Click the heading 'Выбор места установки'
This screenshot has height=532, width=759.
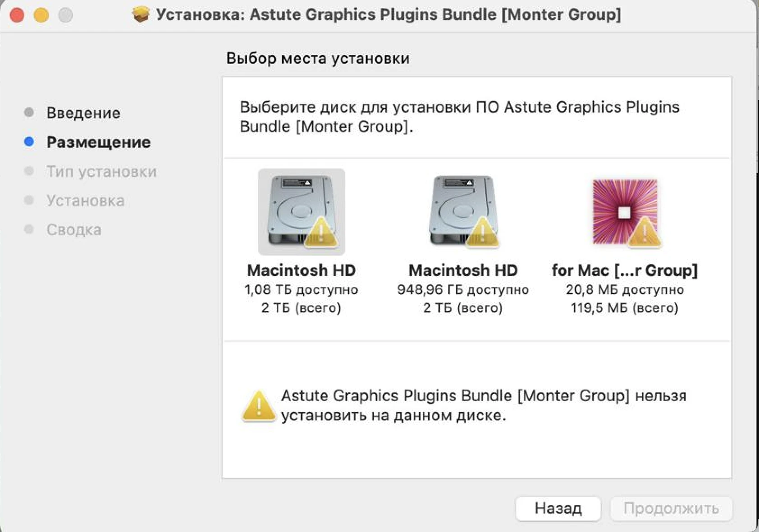(318, 59)
